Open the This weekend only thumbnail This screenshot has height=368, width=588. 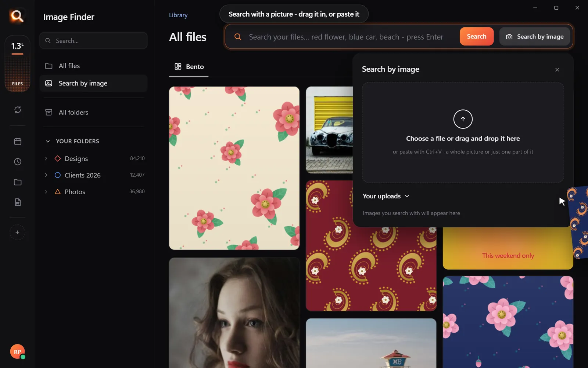coord(508,248)
